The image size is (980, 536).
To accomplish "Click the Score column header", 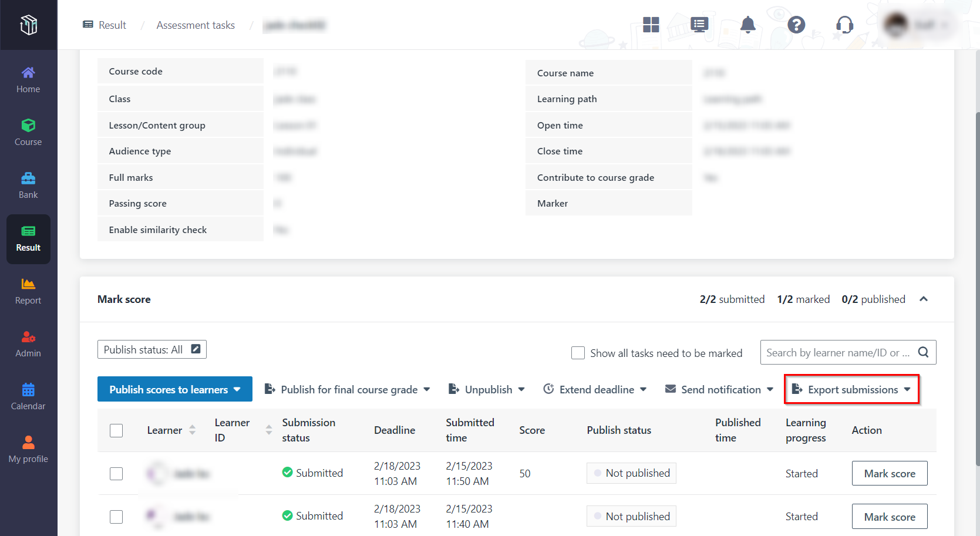I will coord(532,430).
